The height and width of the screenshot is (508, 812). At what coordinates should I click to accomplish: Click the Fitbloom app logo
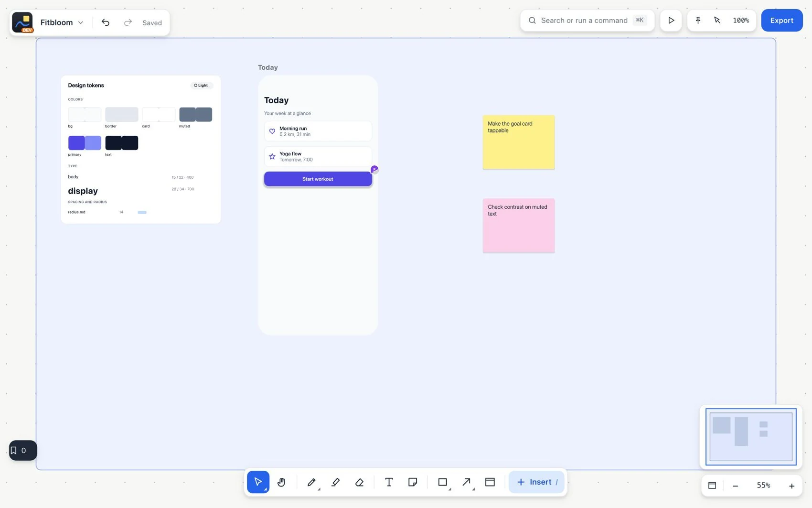point(22,22)
